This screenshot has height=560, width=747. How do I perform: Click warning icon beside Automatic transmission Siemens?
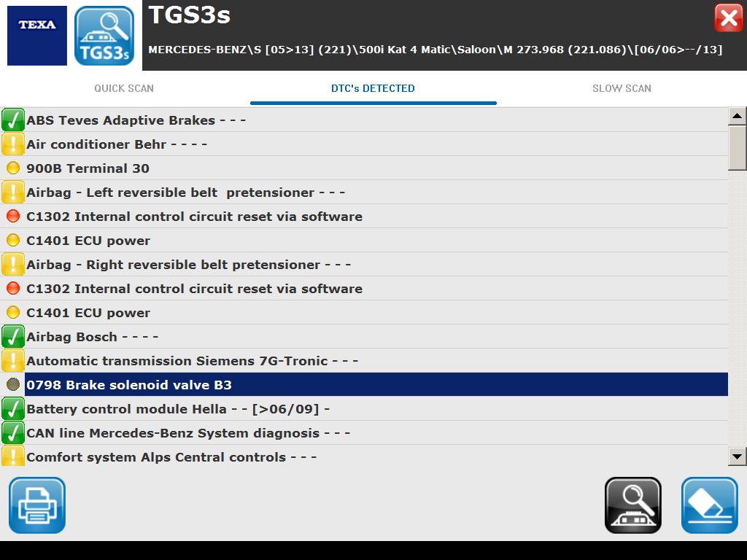click(13, 360)
